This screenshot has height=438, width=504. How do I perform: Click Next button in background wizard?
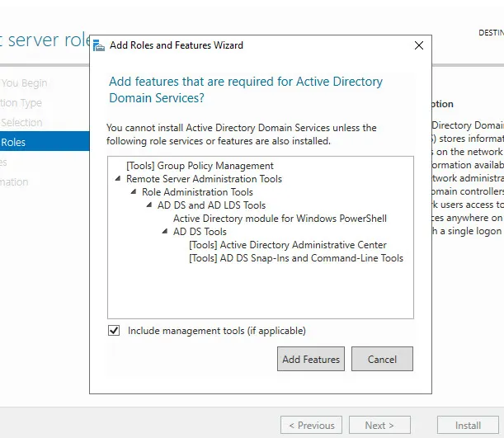click(379, 425)
